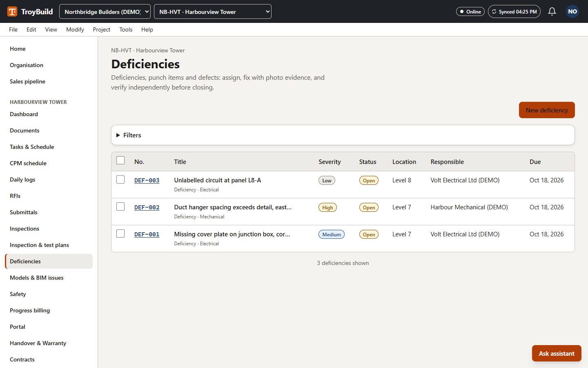Check the box for DEF-002
Screen dimensions: 588x368
(120, 206)
